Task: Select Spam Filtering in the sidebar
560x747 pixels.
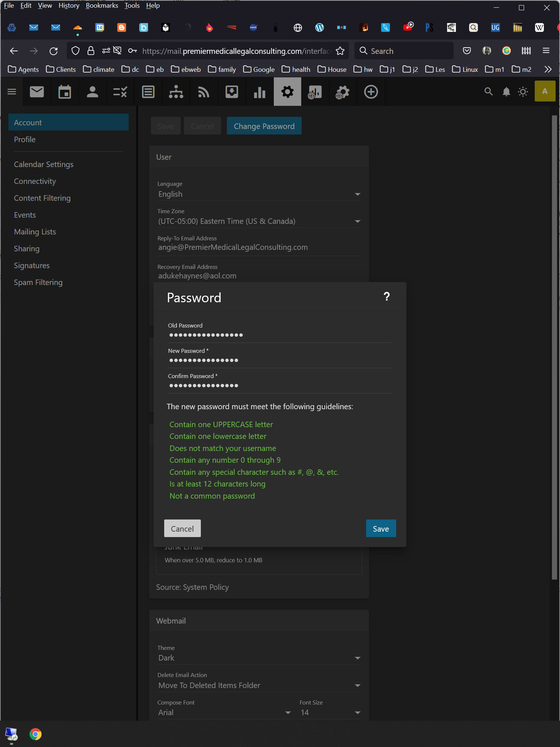Action: coord(38,282)
